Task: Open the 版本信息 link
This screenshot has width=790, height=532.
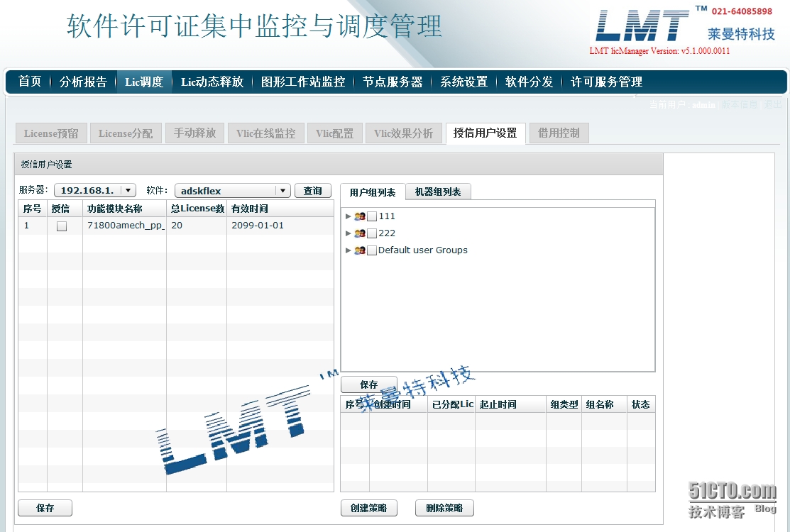Action: point(740,104)
